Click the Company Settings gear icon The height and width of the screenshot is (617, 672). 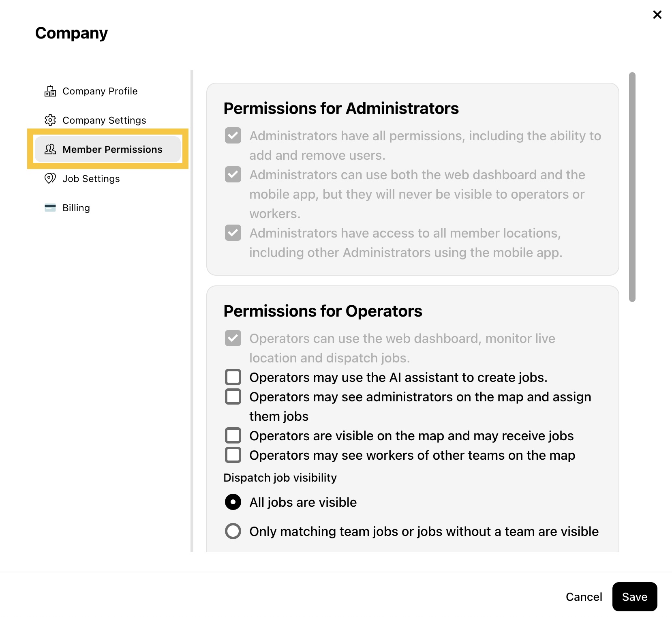(50, 120)
